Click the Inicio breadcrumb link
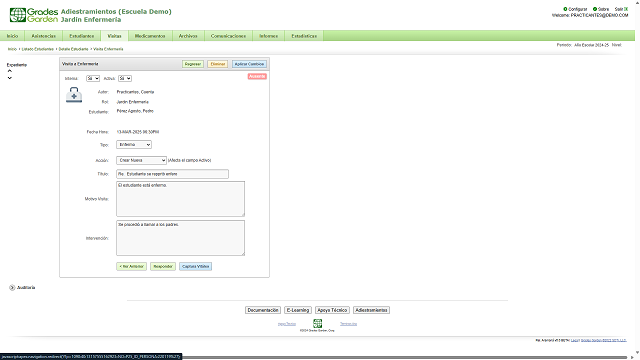The height and width of the screenshot is (360, 640). pyautogui.click(x=12, y=49)
